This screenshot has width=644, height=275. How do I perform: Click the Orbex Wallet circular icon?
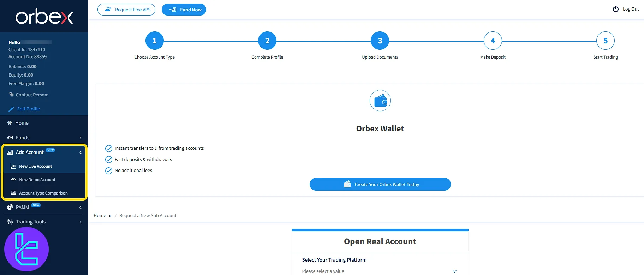tap(380, 101)
